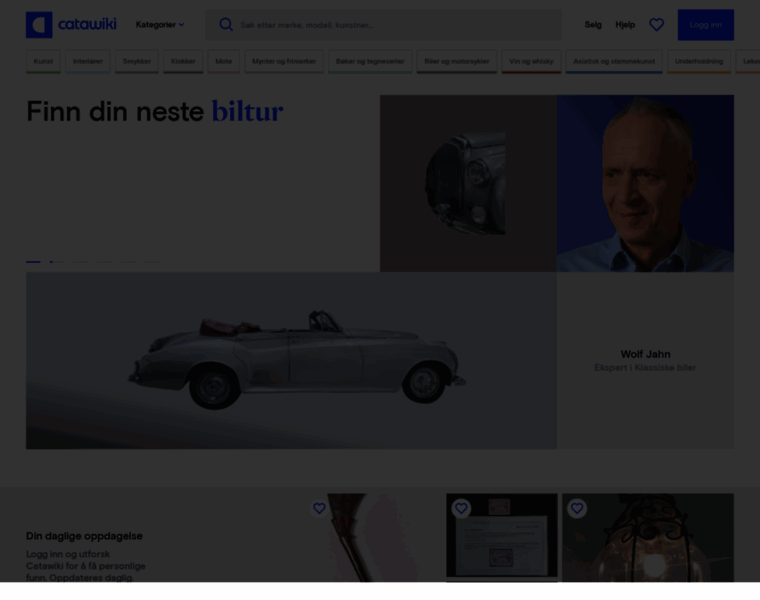Image resolution: width=760 pixels, height=600 pixels.
Task: Go to the fourth carousel slide indicator
Action: click(x=104, y=262)
